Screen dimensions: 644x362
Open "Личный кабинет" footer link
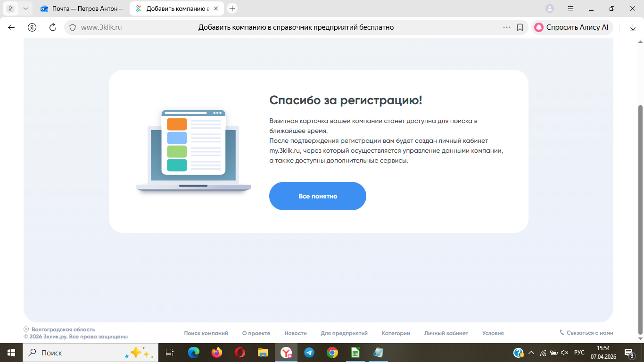coord(446,333)
